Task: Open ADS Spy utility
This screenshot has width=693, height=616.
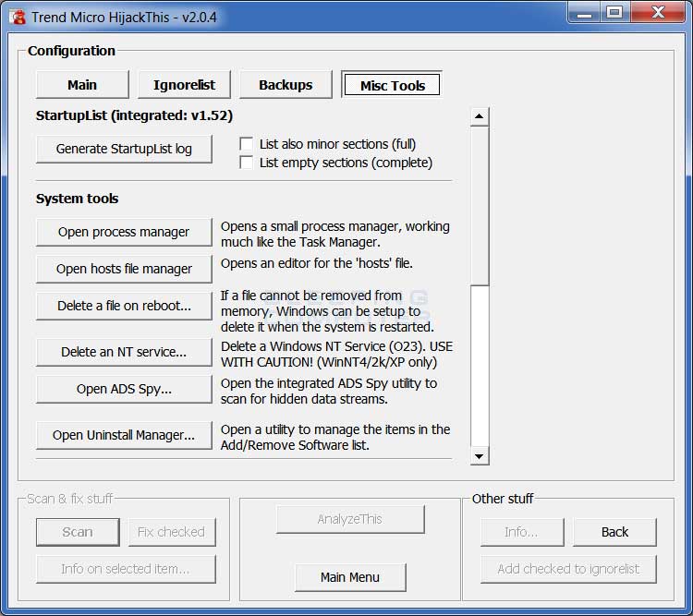Action: click(x=124, y=389)
